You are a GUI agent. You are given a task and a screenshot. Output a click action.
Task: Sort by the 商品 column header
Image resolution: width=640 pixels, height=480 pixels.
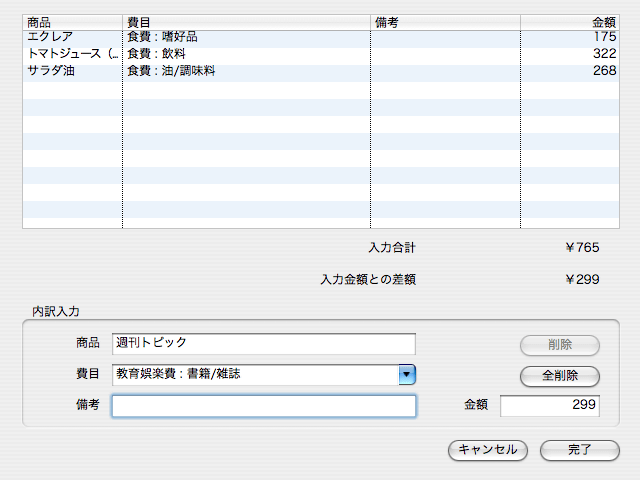pos(72,21)
